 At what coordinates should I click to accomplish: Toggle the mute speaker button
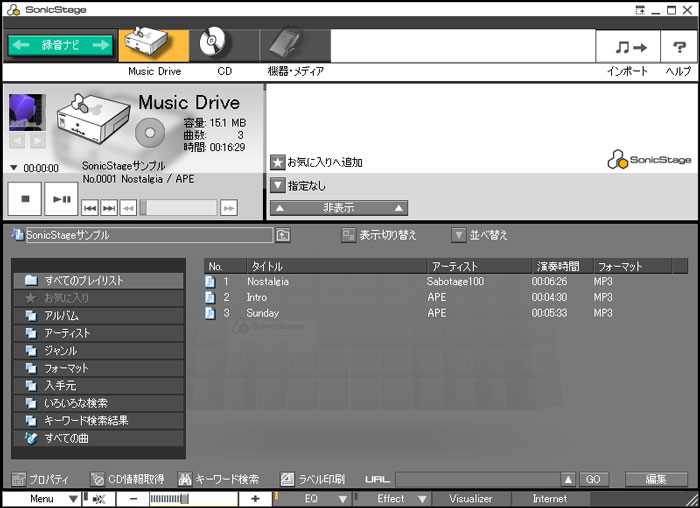pos(100,498)
